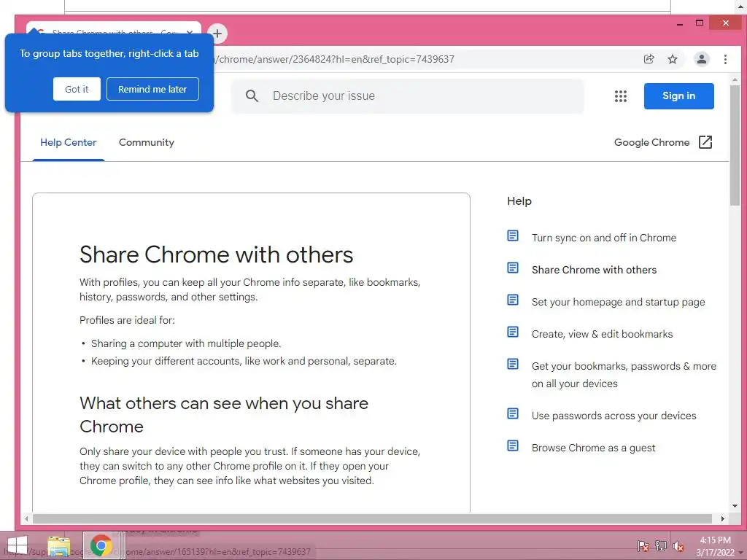Click the muted volume tray icon
Screen dimensions: 747x560
click(678, 546)
